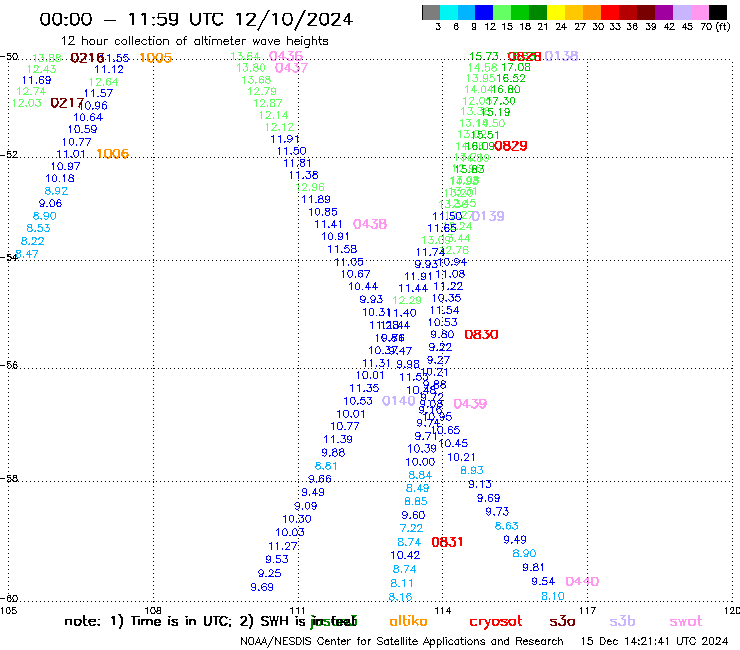Select the wave height value 11.58
Screen dimensions: 740x650
coord(343,249)
